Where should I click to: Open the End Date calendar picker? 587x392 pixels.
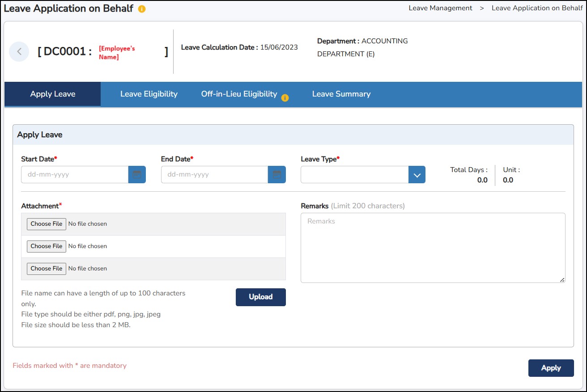pos(276,175)
